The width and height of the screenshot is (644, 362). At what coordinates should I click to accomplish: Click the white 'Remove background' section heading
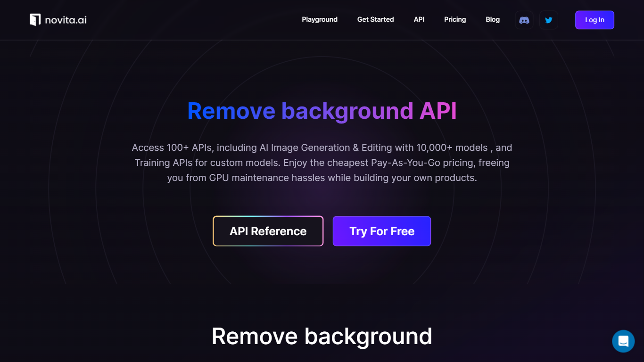point(322,336)
